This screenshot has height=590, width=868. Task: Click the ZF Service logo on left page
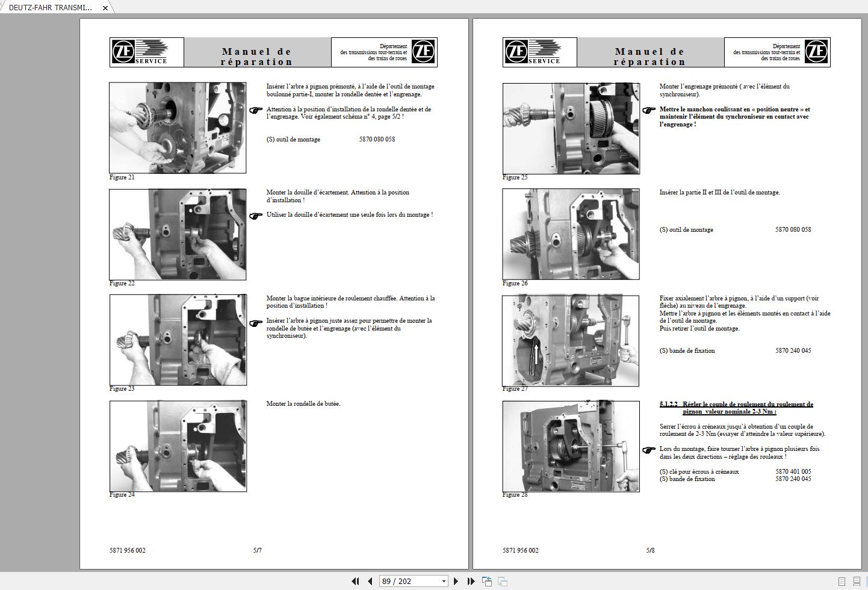tap(147, 52)
